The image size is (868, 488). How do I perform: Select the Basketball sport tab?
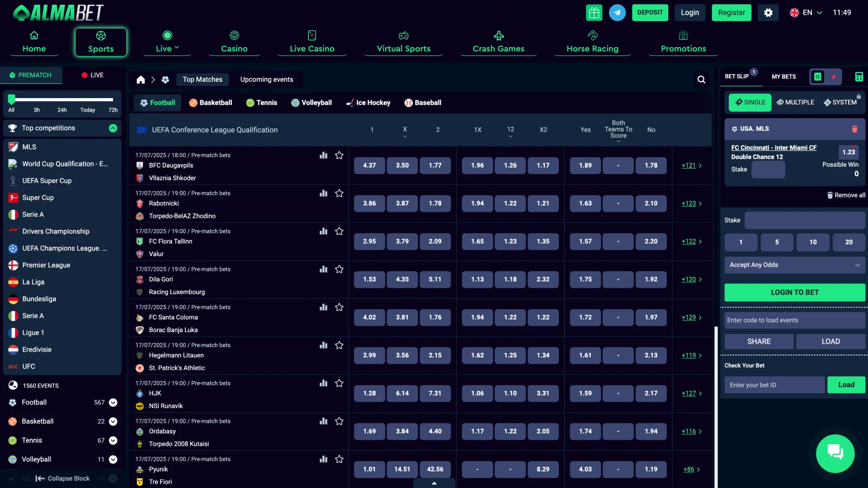[211, 103]
